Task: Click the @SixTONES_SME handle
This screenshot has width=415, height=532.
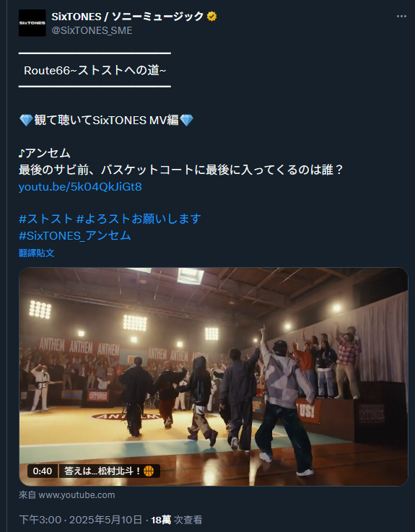Action: (92, 30)
